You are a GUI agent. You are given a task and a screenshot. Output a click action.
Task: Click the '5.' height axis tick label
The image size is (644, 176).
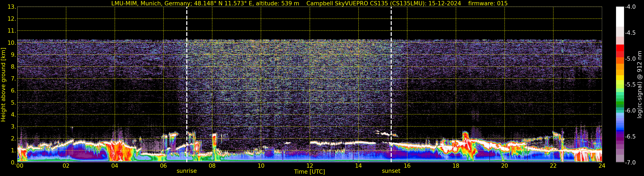(x=13, y=103)
